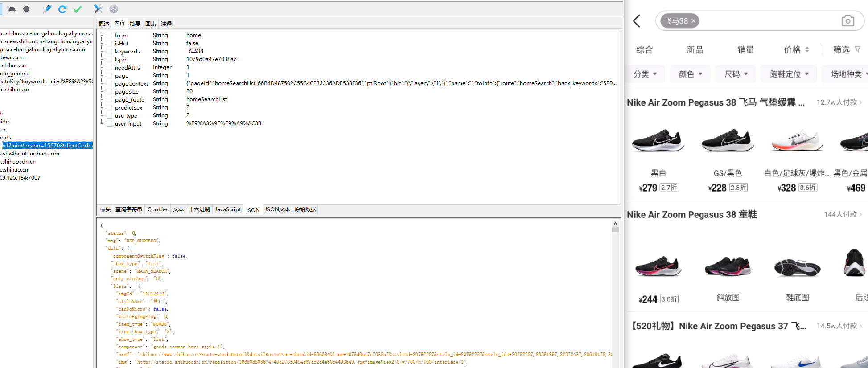The width and height of the screenshot is (868, 368).
Task: Open the Cookies tab
Action: [158, 209]
